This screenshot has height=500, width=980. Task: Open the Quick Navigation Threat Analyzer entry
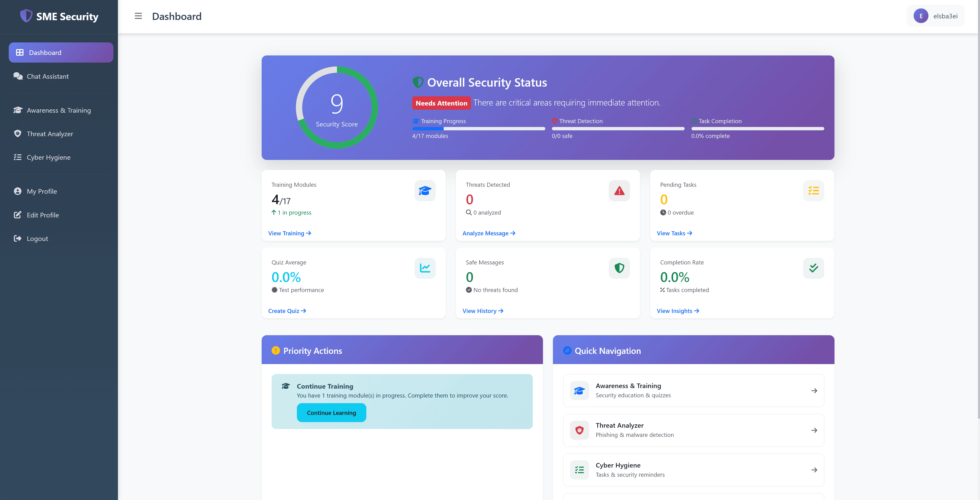(x=693, y=430)
